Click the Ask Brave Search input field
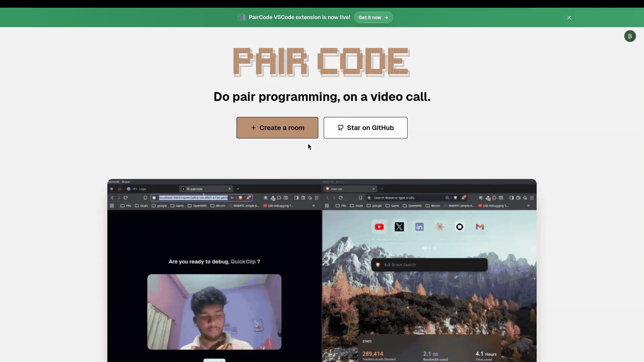The width and height of the screenshot is (644, 362). click(429, 264)
